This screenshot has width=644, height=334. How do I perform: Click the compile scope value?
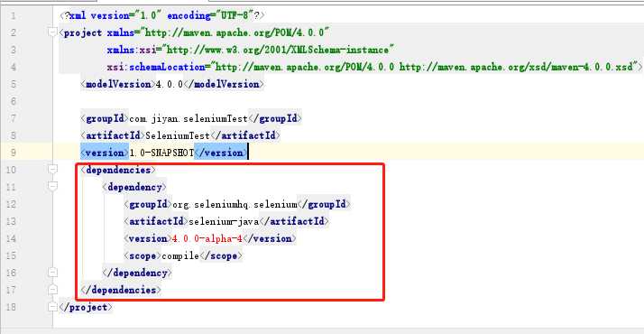[x=180, y=256]
